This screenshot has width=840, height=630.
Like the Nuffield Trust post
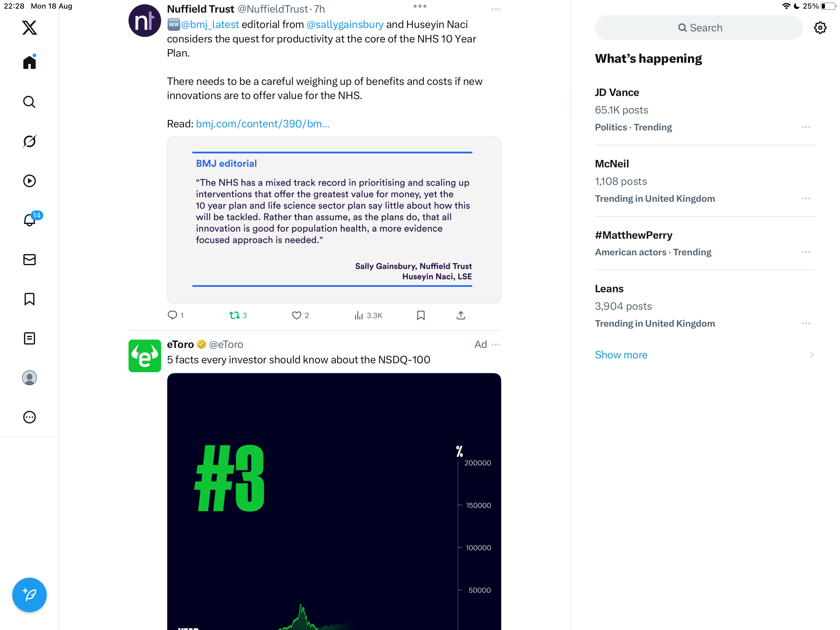coord(297,315)
